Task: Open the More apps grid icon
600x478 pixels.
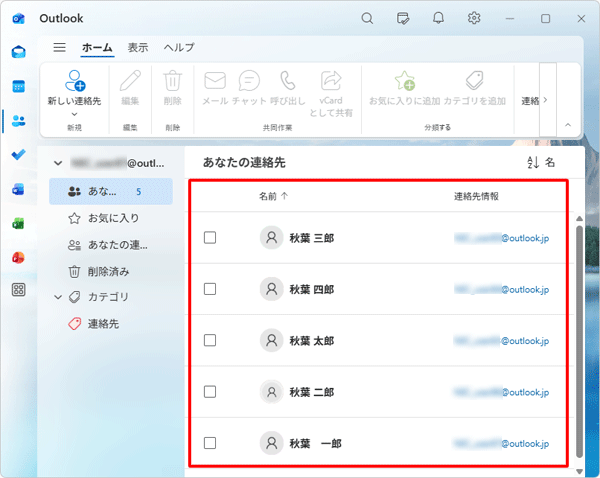Action: [x=18, y=290]
